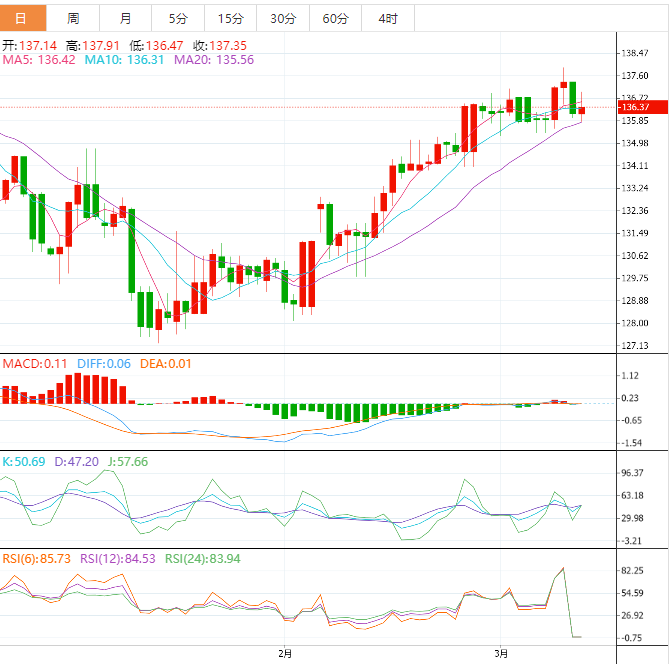Click the 131.49 price axis label
670x664 pixels.
tap(635, 233)
